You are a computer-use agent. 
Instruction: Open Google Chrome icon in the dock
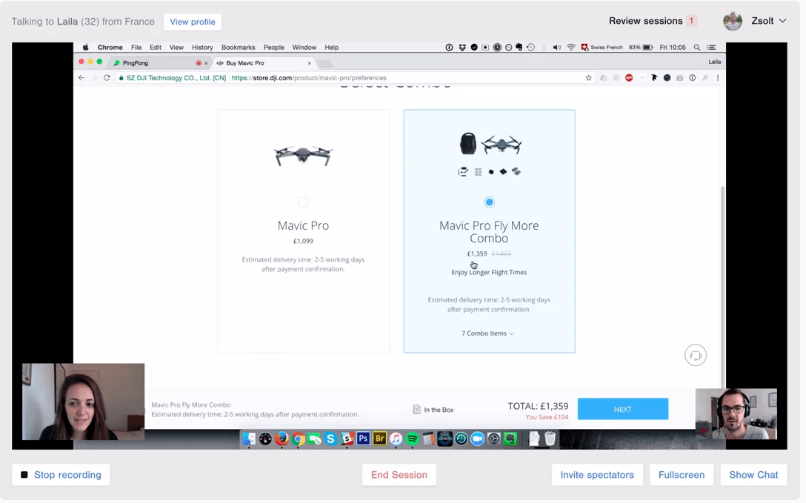point(298,439)
